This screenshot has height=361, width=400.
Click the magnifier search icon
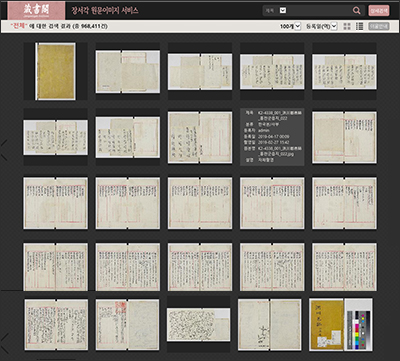(356, 11)
